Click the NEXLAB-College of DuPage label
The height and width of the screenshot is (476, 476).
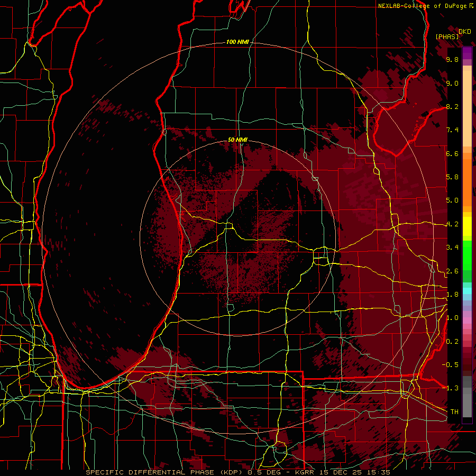pos(423,6)
